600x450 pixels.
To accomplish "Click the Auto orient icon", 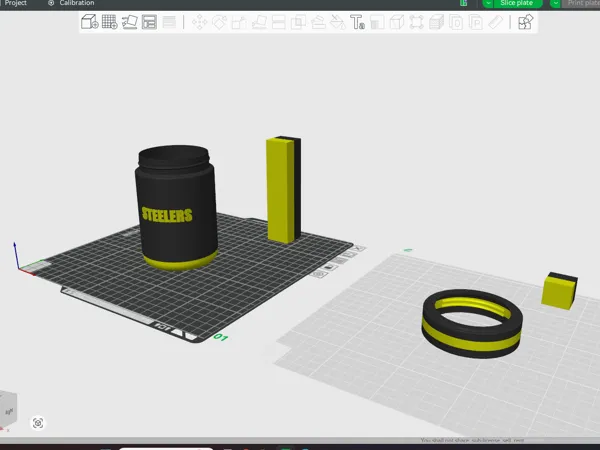I will pyautogui.click(x=129, y=22).
